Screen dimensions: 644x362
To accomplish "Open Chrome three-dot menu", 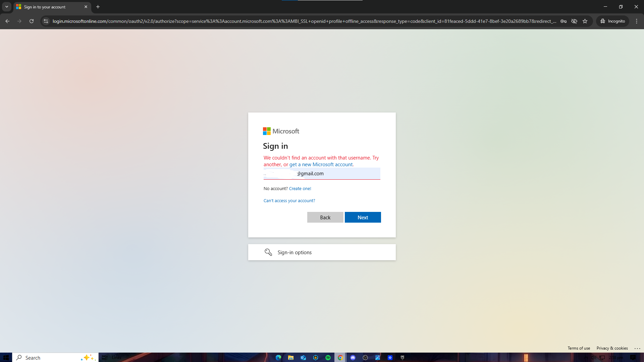I will (637, 21).
